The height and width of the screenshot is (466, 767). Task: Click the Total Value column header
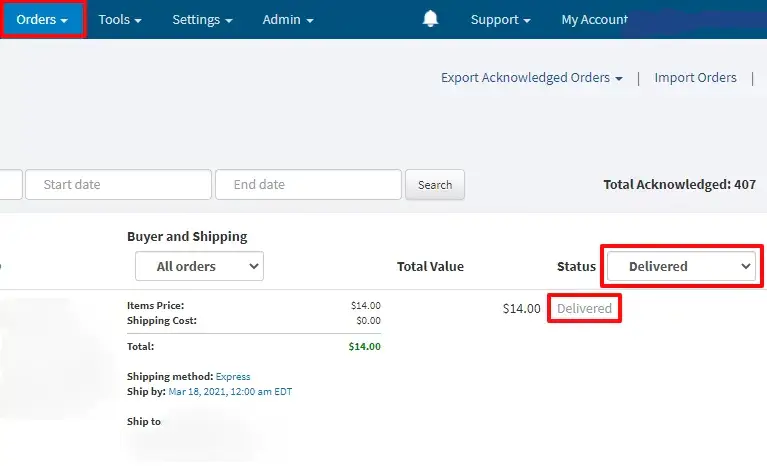(x=430, y=266)
